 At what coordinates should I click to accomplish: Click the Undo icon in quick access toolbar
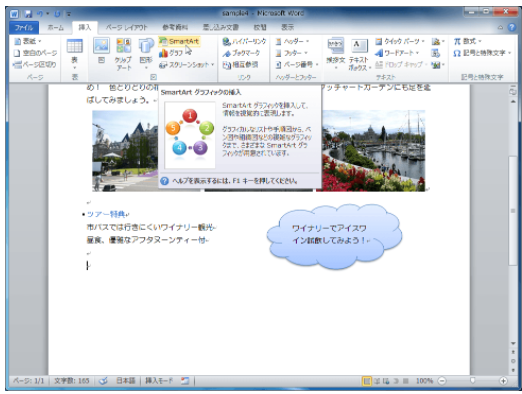pos(40,14)
